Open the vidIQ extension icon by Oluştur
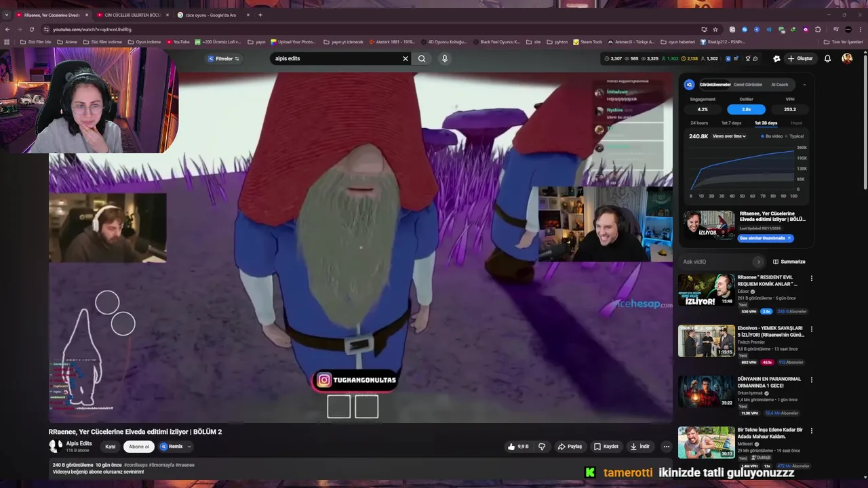The width and height of the screenshot is (868, 488). [776, 58]
